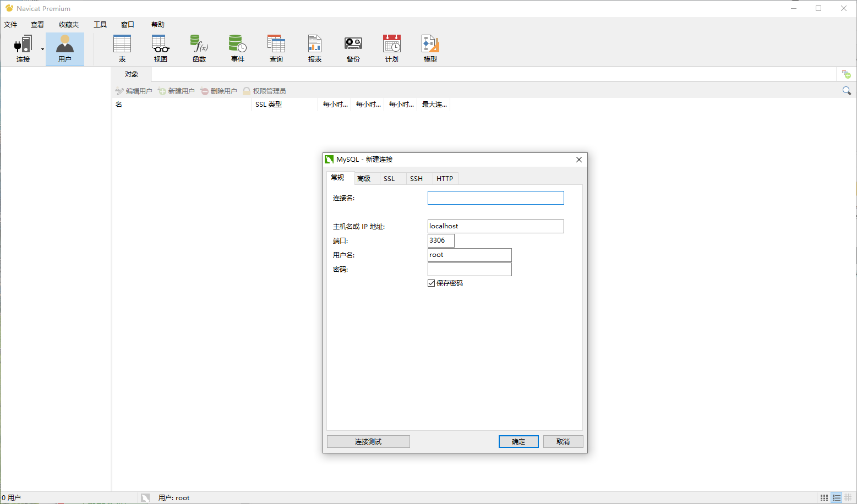Uncheck the Save Password (保存密码) checkbox
The height and width of the screenshot is (504, 857).
pyautogui.click(x=431, y=283)
